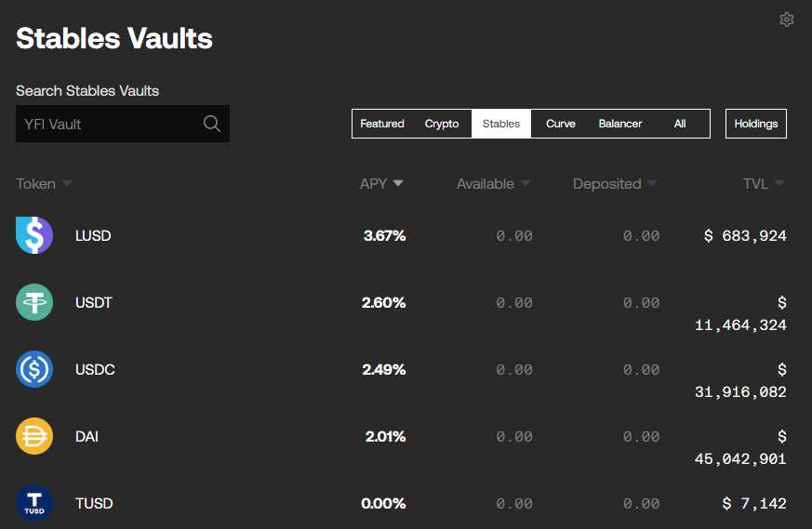Select the Stables tab
The width and height of the screenshot is (812, 529).
pyautogui.click(x=501, y=124)
